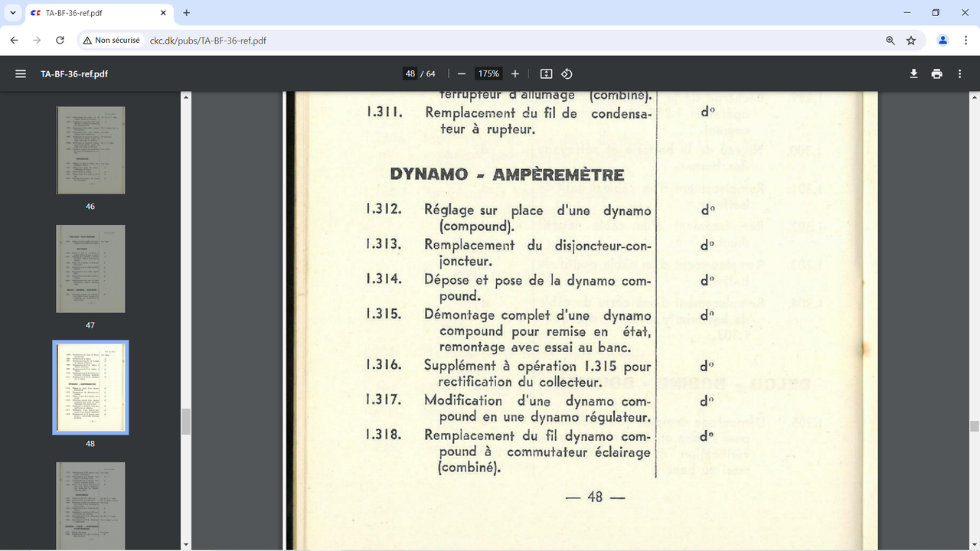This screenshot has width=980, height=551.
Task: Go forward in browser history
Action: [37, 40]
